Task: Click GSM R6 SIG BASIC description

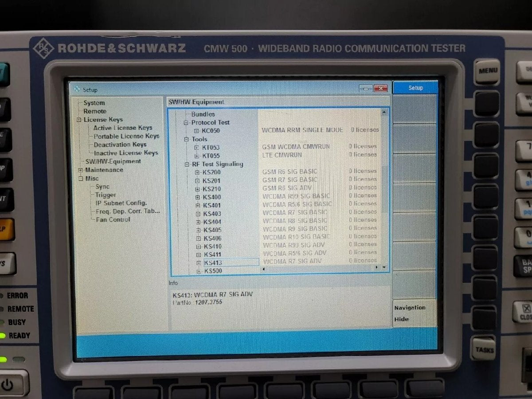Action: coord(290,172)
